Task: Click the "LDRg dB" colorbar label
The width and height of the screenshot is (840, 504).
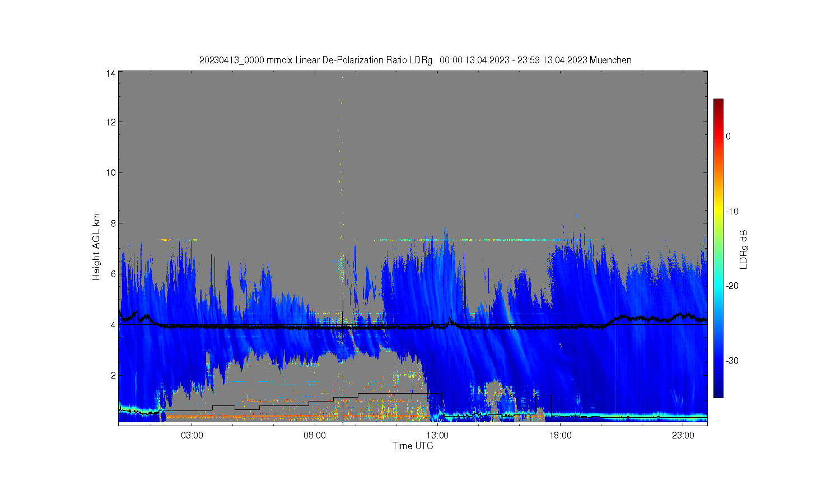Action: tap(744, 250)
